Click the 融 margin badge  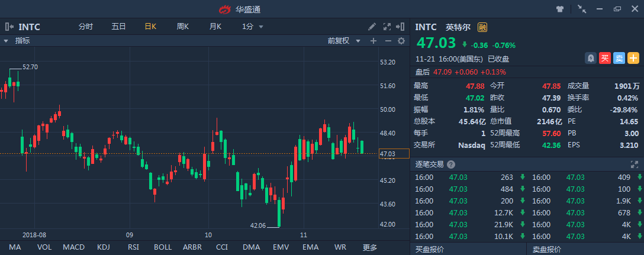pos(482,28)
